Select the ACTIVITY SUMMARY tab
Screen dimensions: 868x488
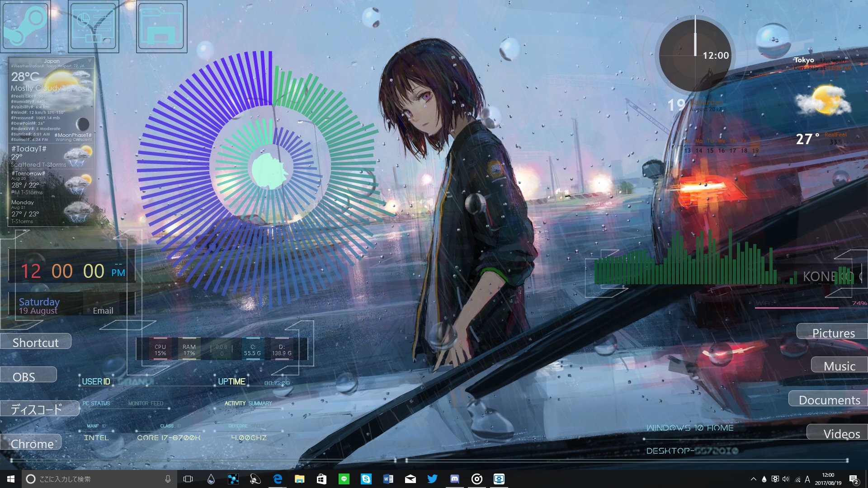point(248,404)
